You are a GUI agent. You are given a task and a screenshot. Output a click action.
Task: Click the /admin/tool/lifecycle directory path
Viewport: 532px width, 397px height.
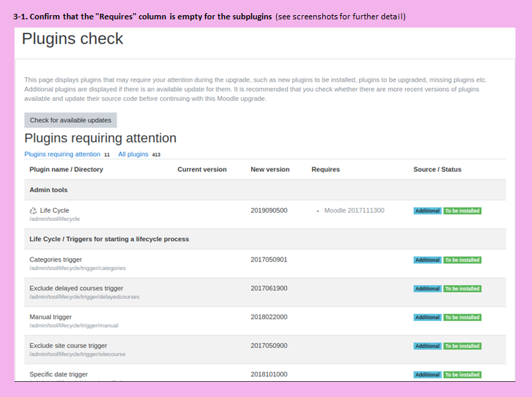(55, 219)
